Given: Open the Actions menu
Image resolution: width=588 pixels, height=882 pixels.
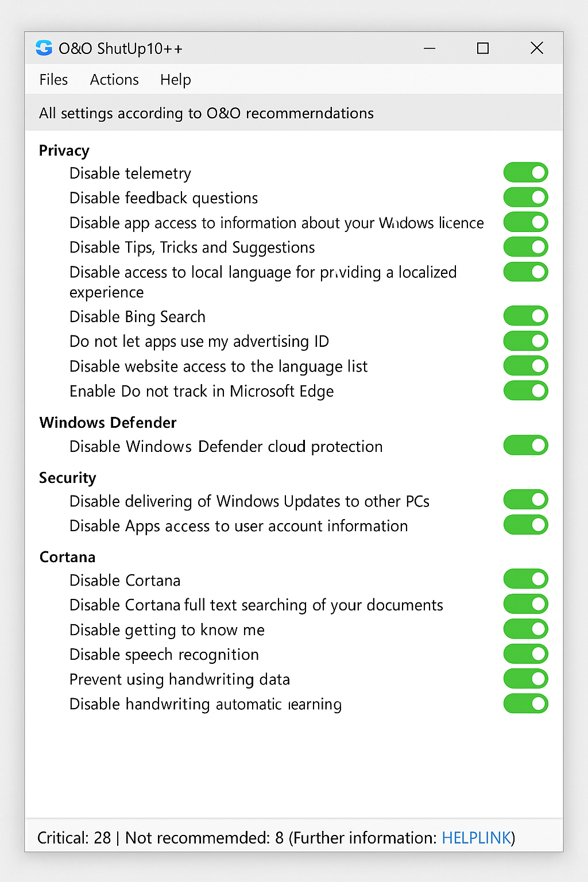Looking at the screenshot, I should click(114, 80).
